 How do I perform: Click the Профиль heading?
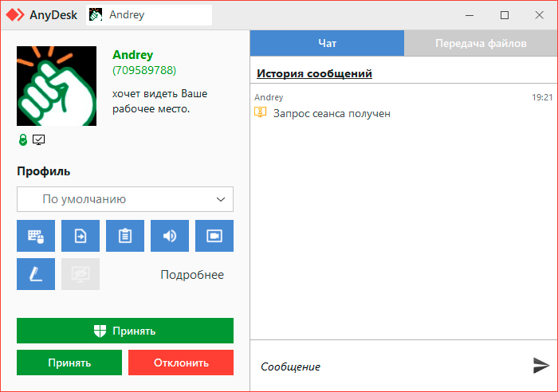pyautogui.click(x=43, y=171)
